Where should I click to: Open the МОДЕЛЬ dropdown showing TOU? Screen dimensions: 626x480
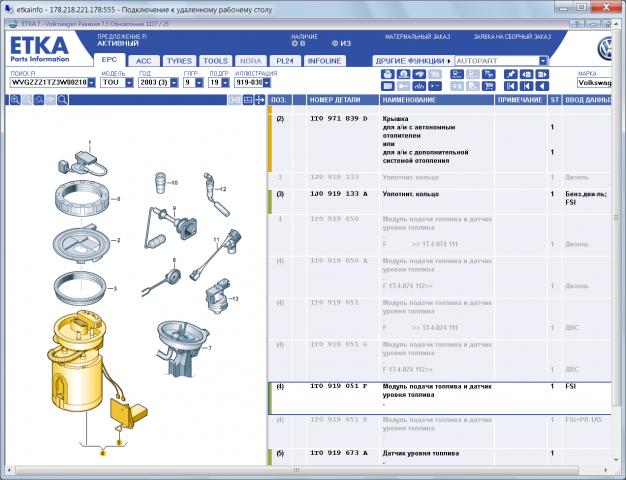(x=129, y=83)
